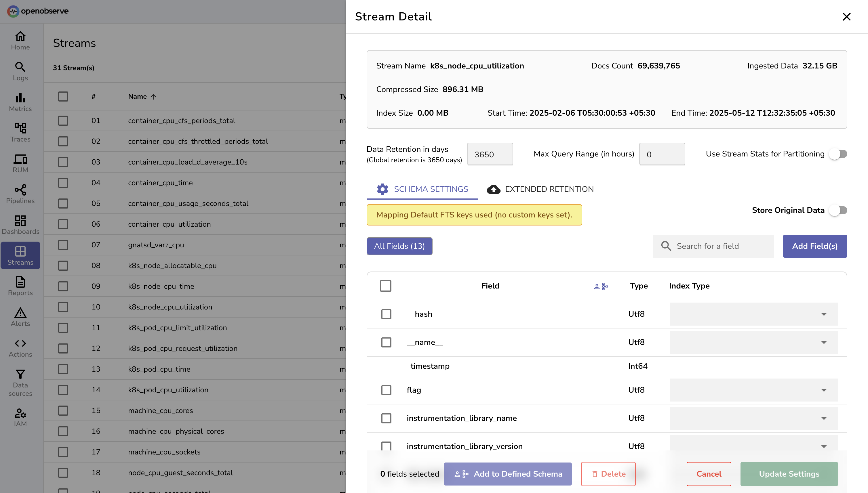Select the All Fields (13) tab
This screenshot has height=493, width=868.
(399, 246)
